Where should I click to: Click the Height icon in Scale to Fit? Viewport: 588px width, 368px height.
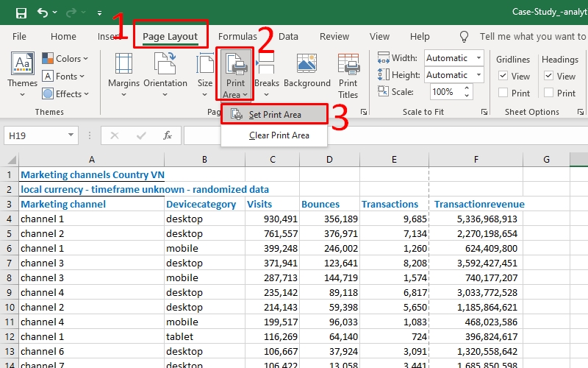pyautogui.click(x=383, y=75)
